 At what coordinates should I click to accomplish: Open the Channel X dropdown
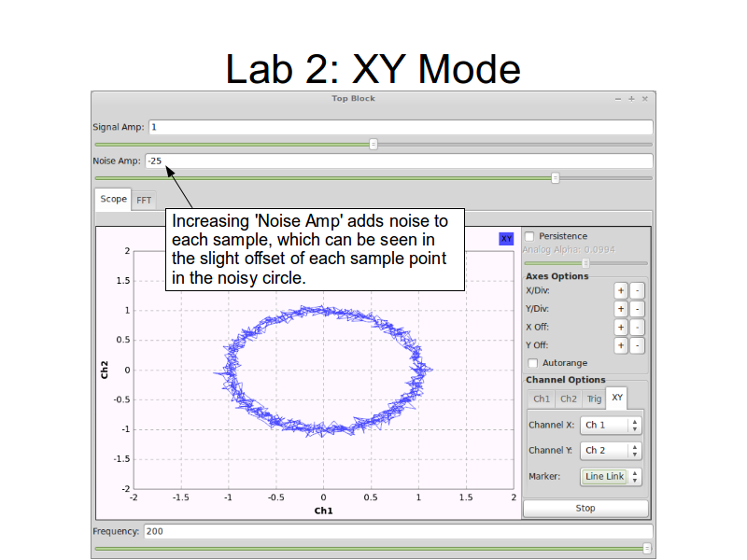pos(610,425)
